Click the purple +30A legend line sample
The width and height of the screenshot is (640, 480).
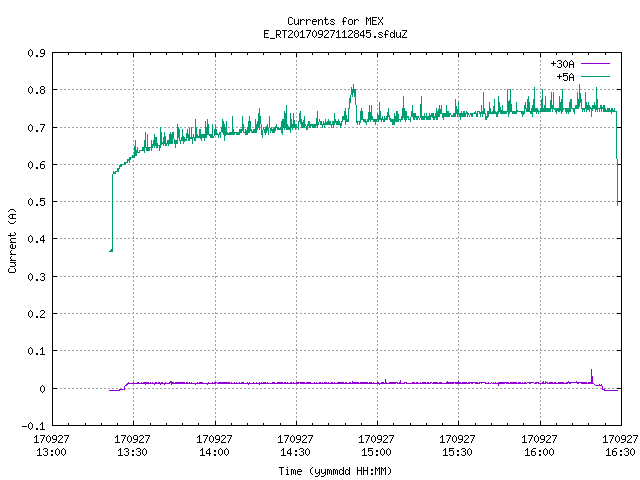click(596, 64)
